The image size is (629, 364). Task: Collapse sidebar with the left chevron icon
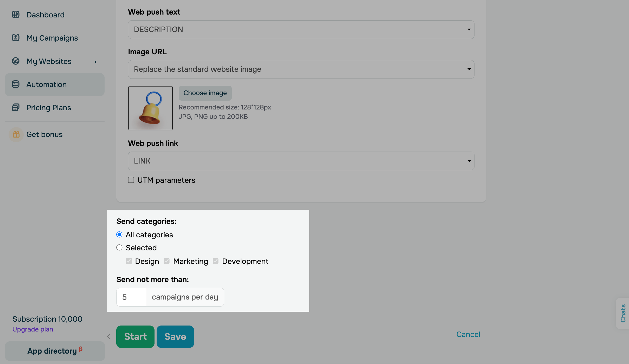pyautogui.click(x=109, y=337)
